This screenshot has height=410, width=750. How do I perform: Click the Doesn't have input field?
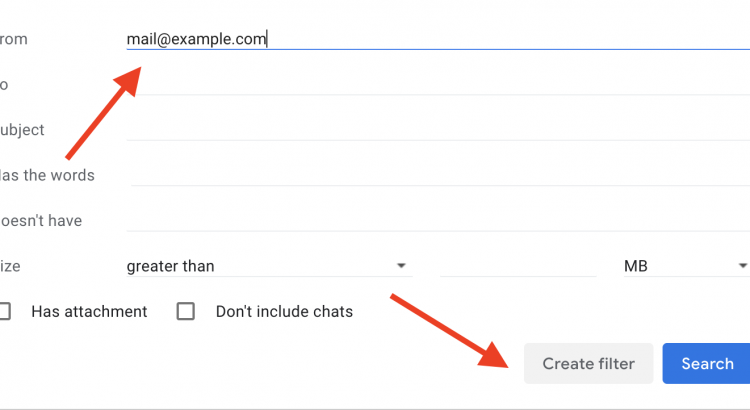[430, 220]
